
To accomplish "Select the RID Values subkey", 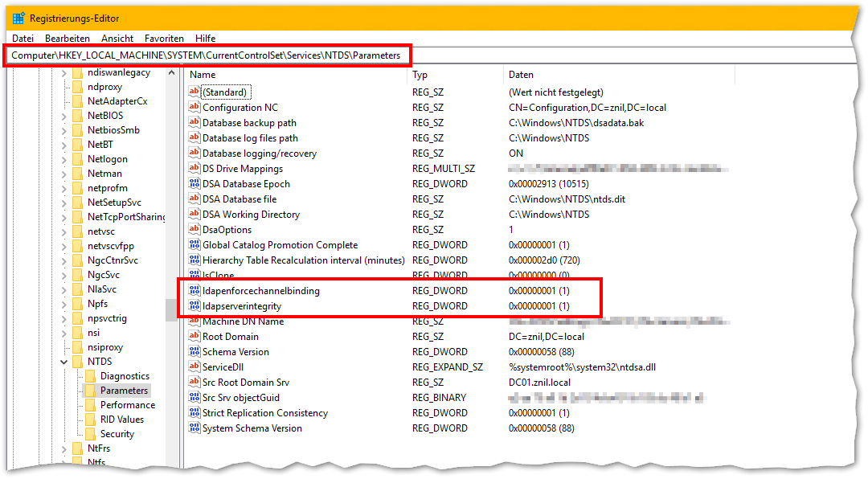I will click(122, 420).
